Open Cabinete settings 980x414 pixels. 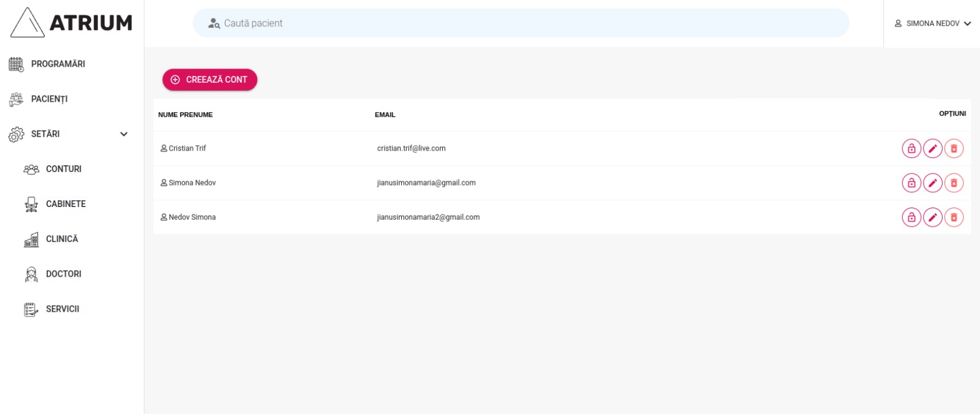pyautogui.click(x=66, y=204)
